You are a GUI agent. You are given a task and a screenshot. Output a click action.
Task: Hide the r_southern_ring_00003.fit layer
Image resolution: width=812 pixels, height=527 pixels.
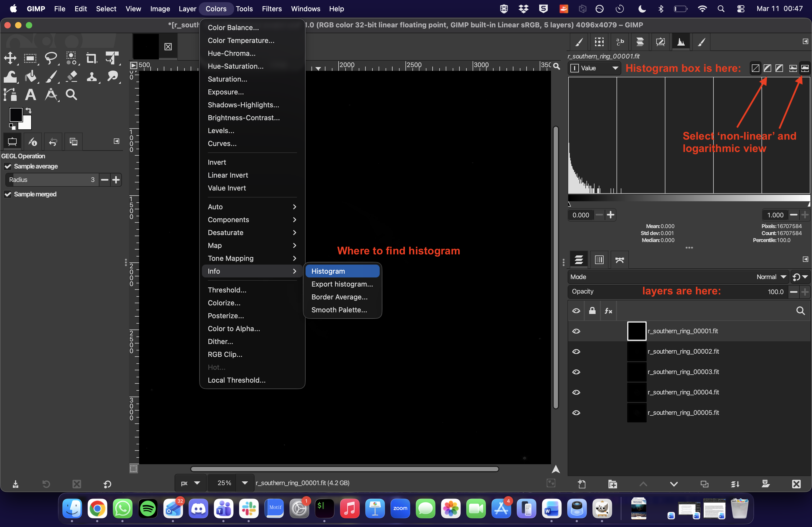click(576, 372)
